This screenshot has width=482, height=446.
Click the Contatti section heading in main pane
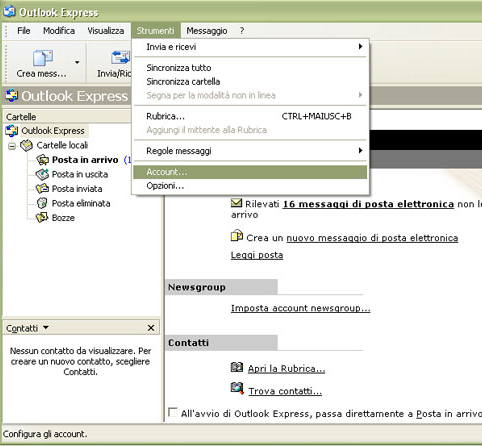(188, 343)
